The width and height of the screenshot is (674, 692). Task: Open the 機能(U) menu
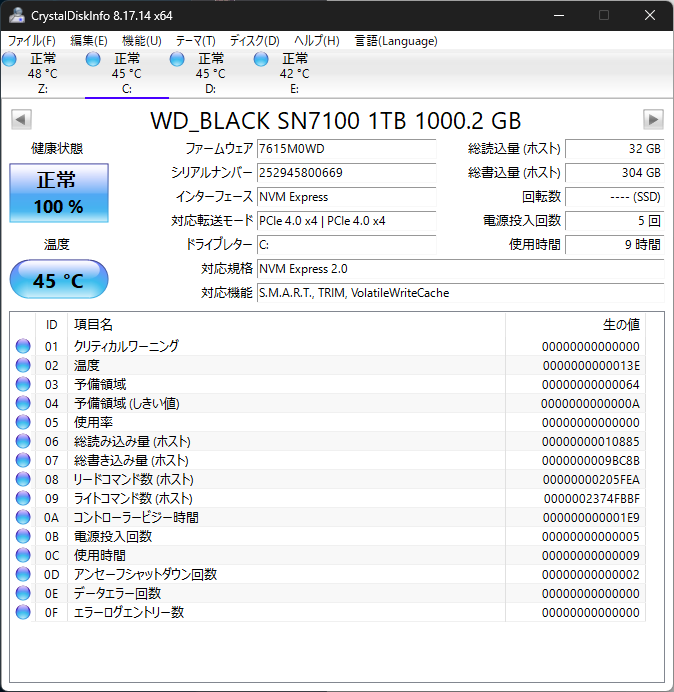pyautogui.click(x=142, y=41)
